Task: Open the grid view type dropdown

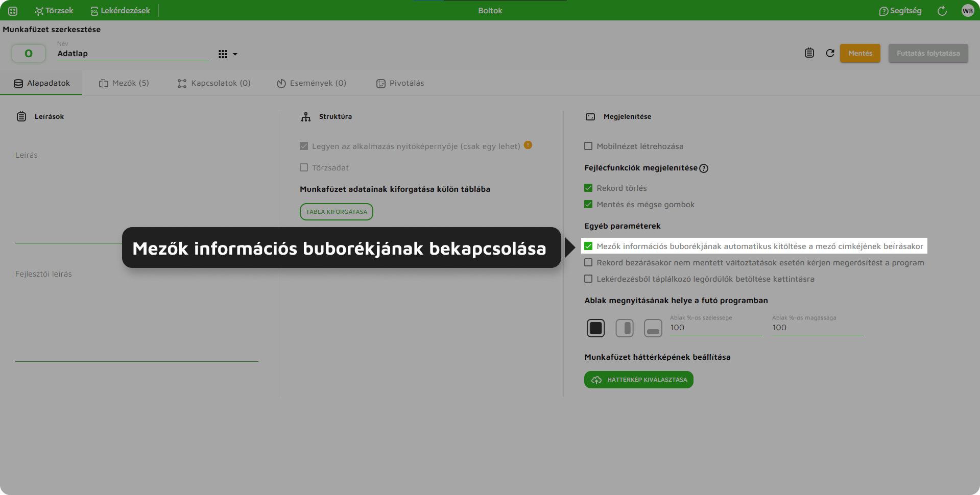Action: point(228,54)
